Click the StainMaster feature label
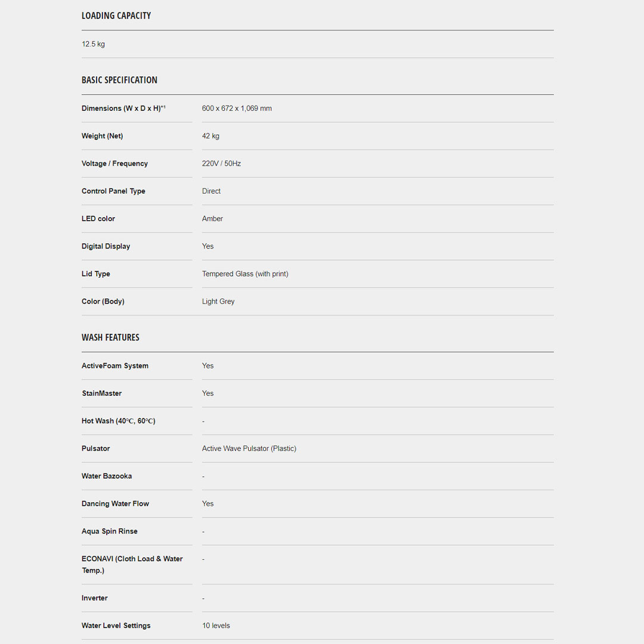This screenshot has width=644, height=644. 101,394
